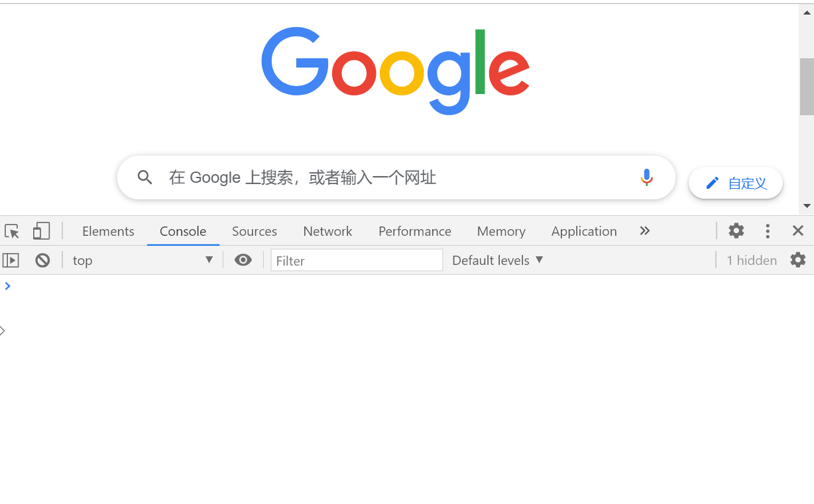Show the console sidebar icon
Viewport: 814px width, 504px height.
pos(11,260)
